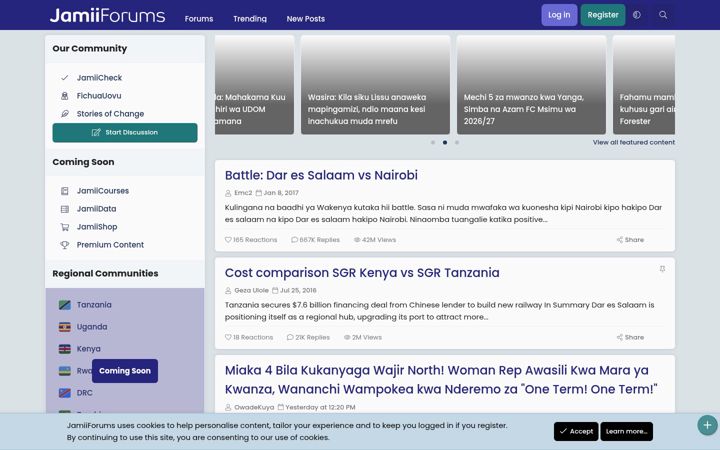Click the Kenya flag icon
Image resolution: width=720 pixels, height=450 pixels.
[65, 349]
